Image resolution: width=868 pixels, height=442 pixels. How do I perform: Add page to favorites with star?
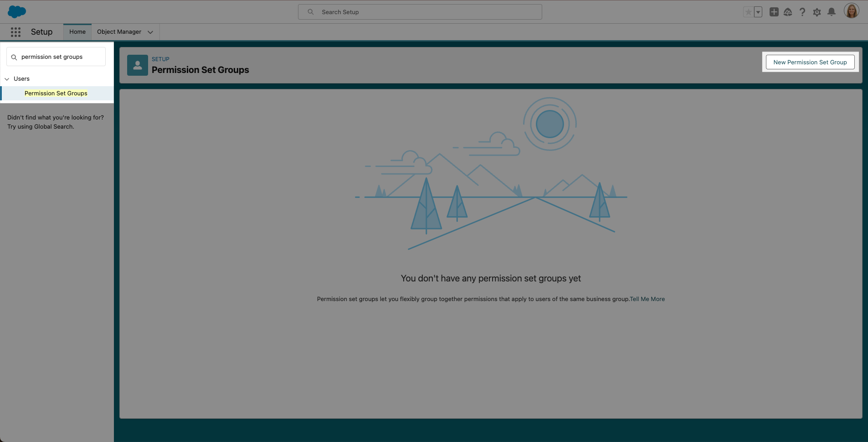(748, 12)
